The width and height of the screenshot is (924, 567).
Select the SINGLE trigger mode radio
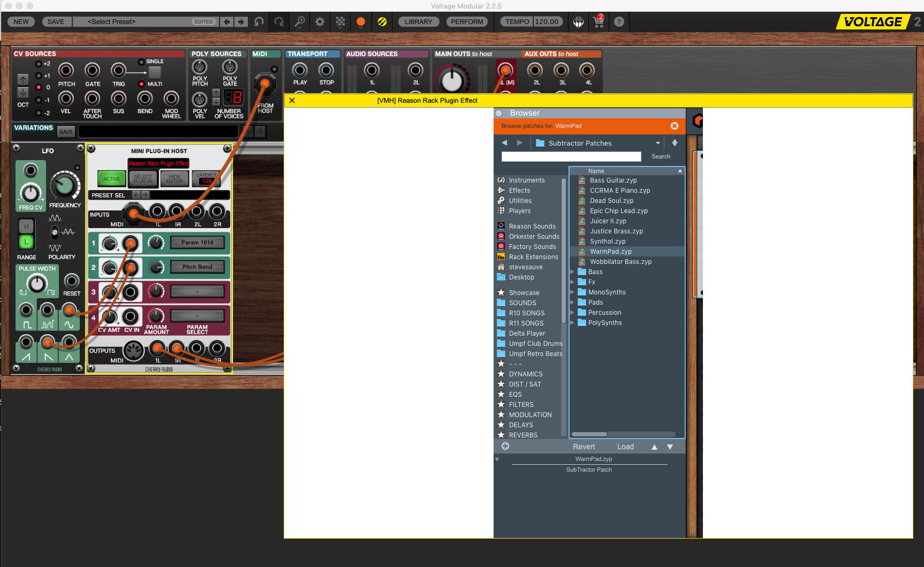(x=141, y=62)
